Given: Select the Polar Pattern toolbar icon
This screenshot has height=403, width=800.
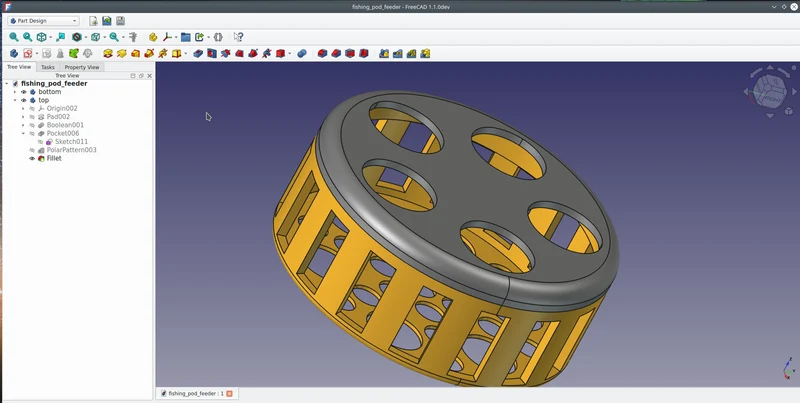Looking at the screenshot, I should (411, 53).
